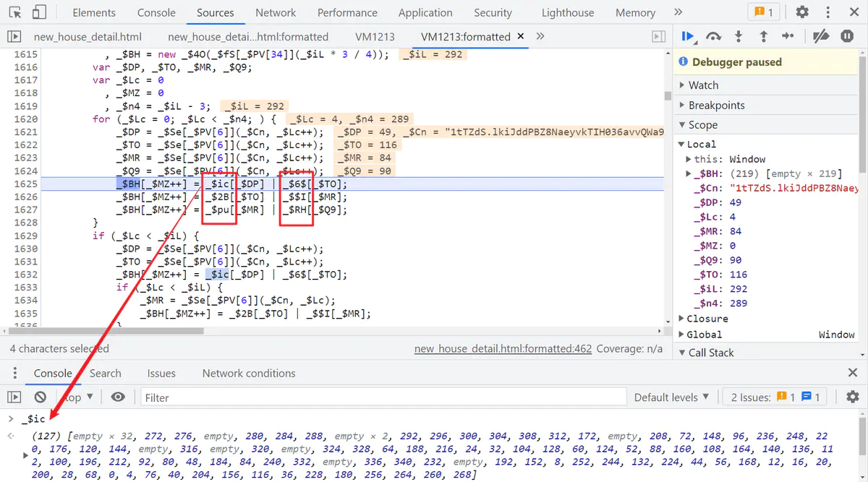Open the Network conditions drawer tab
Viewport: 868px width, 482px height.
pos(248,373)
